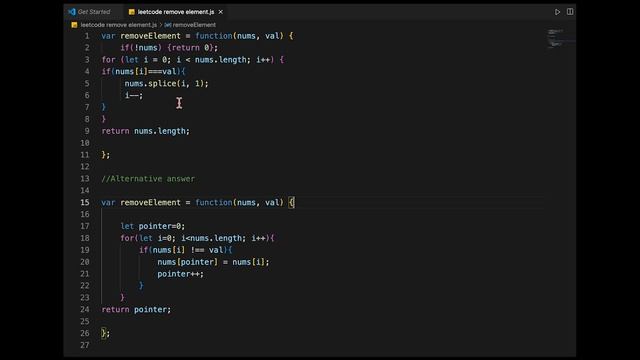Open breadcrumb symbol removeElement
Viewport: 640px width, 360px height.
(194, 25)
